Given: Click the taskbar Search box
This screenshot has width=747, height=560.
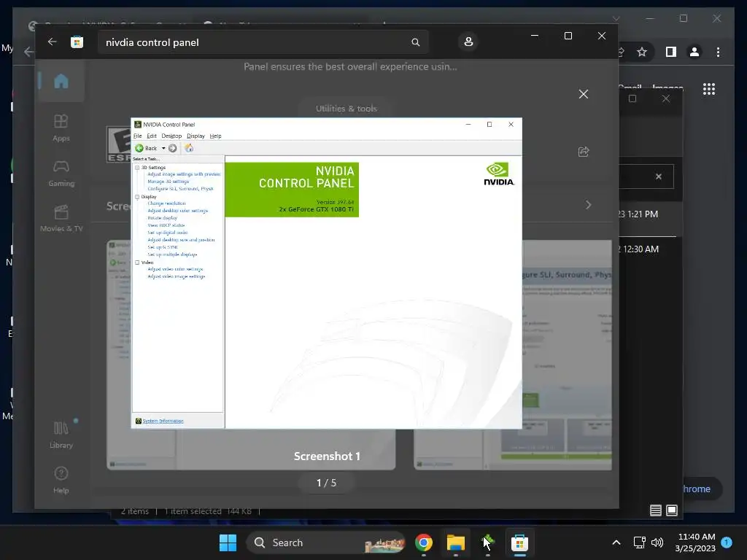Looking at the screenshot, I should pos(326,542).
